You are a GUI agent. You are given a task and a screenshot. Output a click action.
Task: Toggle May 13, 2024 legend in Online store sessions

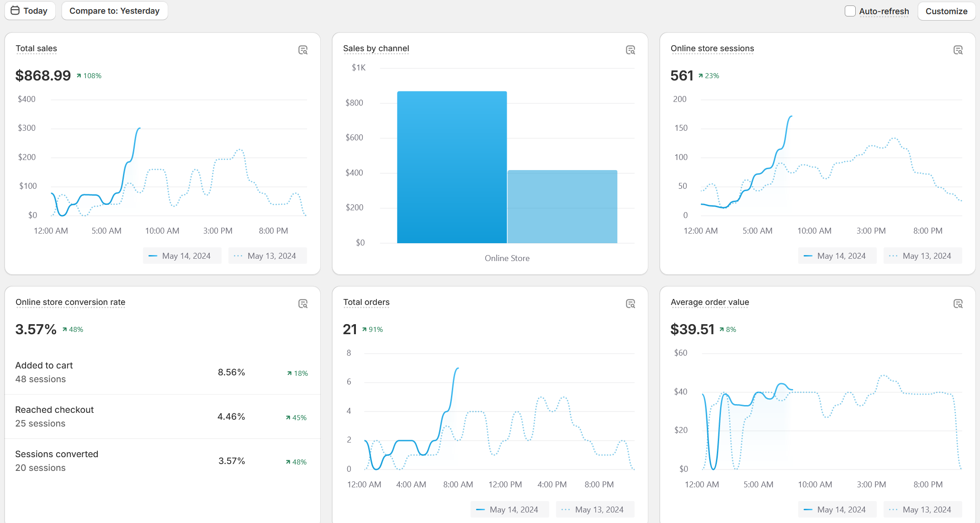coord(922,256)
